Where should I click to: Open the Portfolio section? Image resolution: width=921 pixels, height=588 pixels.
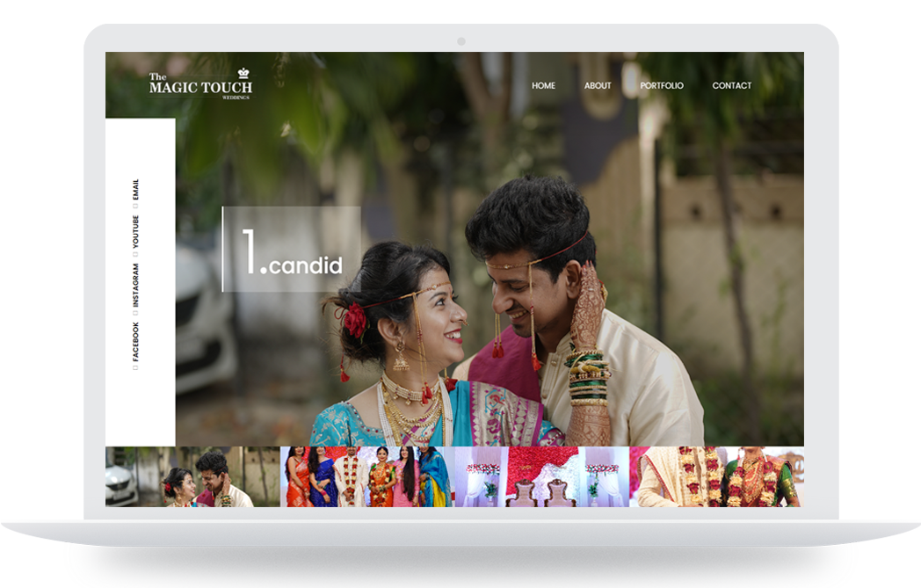click(x=661, y=86)
